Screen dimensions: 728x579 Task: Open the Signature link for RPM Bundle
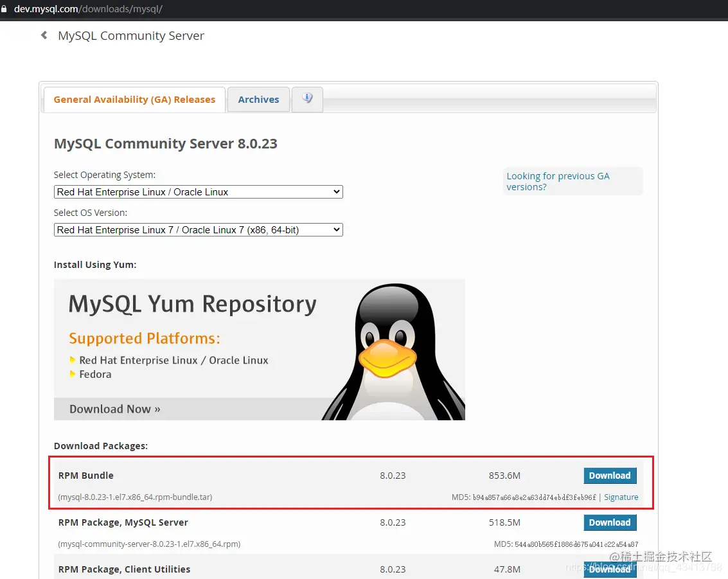tap(621, 497)
